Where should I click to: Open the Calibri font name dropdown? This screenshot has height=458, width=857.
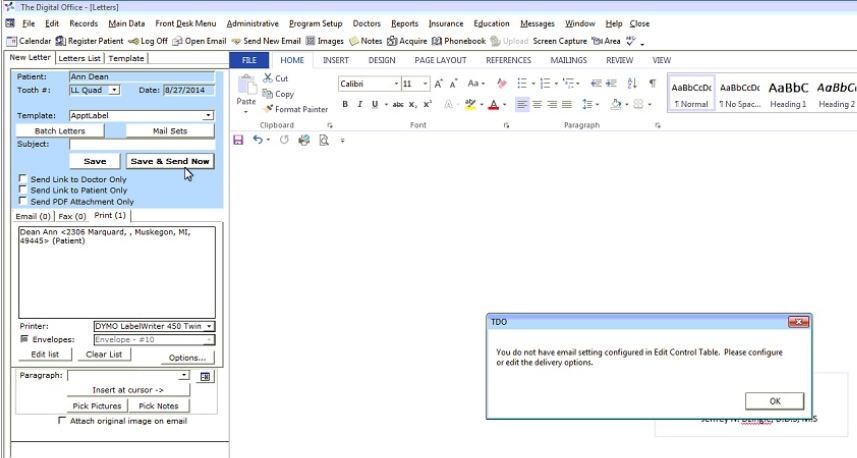coord(396,84)
